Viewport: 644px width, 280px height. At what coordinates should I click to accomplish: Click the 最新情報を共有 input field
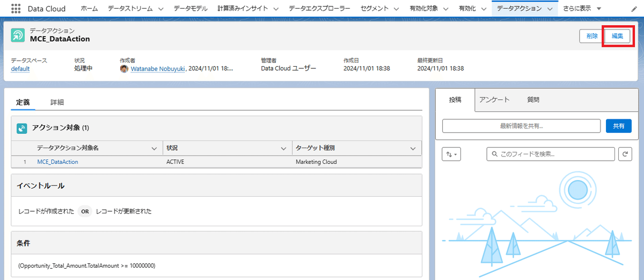pyautogui.click(x=521, y=126)
